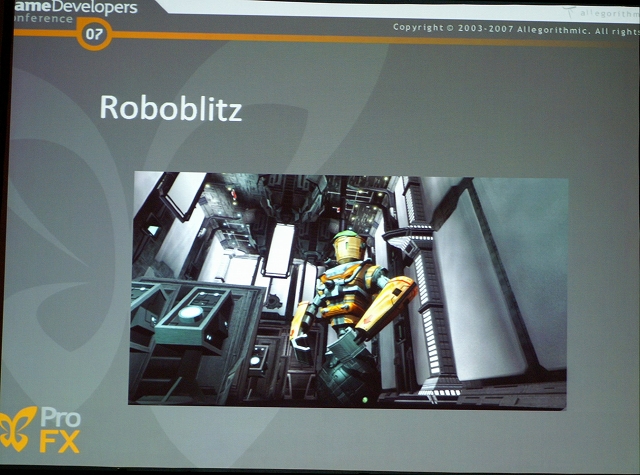Open the Roboblitz game screenshot

347,290
